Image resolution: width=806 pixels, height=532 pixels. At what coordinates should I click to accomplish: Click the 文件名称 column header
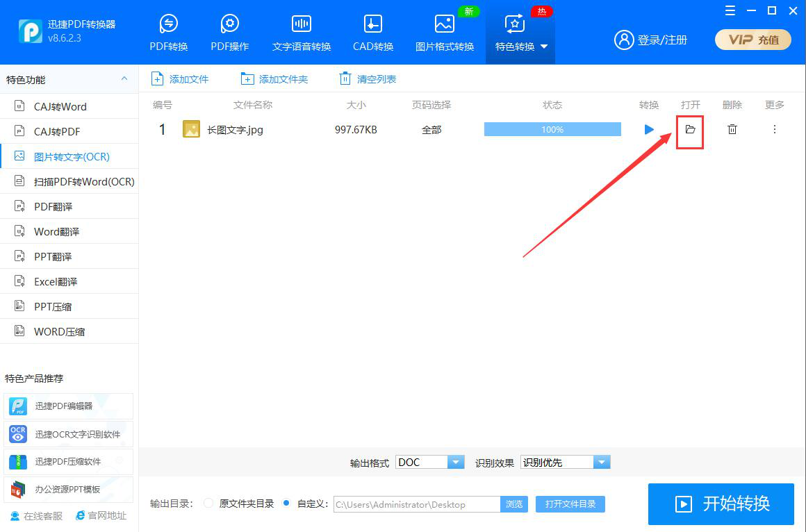coord(253,105)
